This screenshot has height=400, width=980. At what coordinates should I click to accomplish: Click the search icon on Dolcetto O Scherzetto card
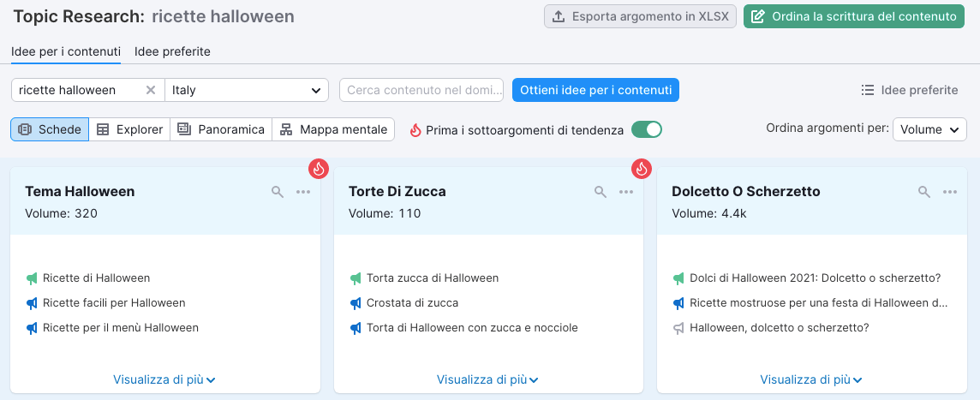(x=924, y=192)
